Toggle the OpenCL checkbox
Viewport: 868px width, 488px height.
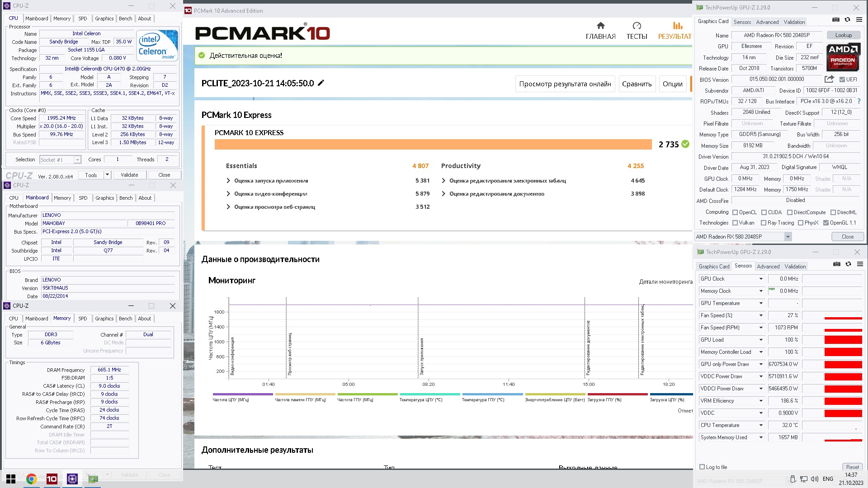(735, 212)
